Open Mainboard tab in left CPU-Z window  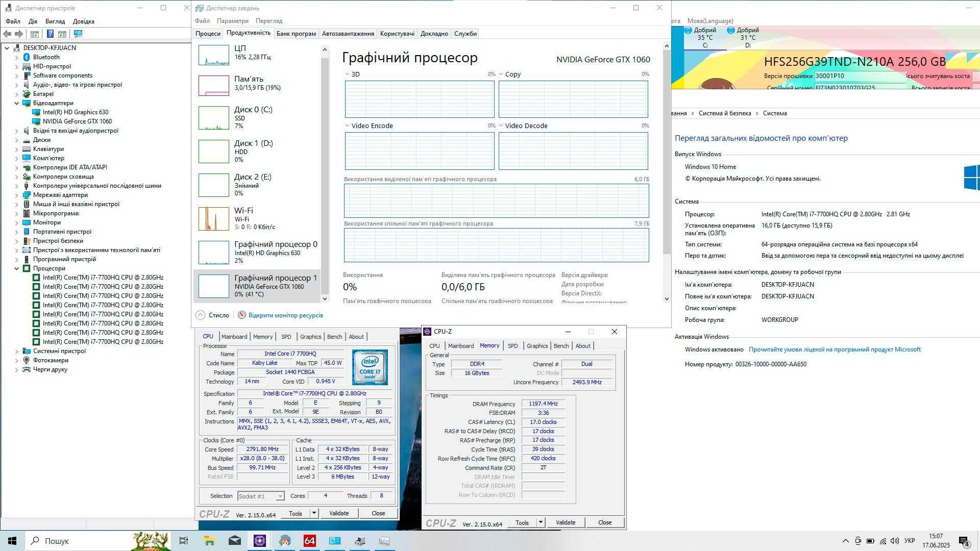click(234, 337)
